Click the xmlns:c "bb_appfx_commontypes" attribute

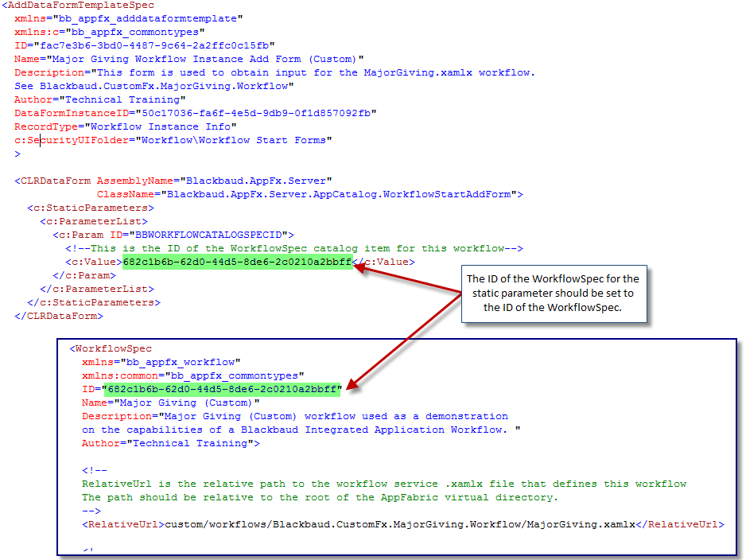click(110, 32)
